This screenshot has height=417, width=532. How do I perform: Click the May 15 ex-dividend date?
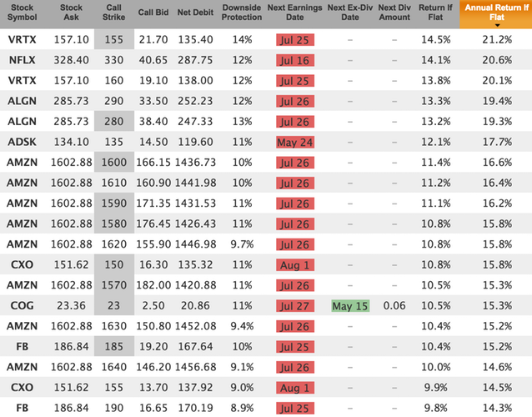click(x=350, y=306)
